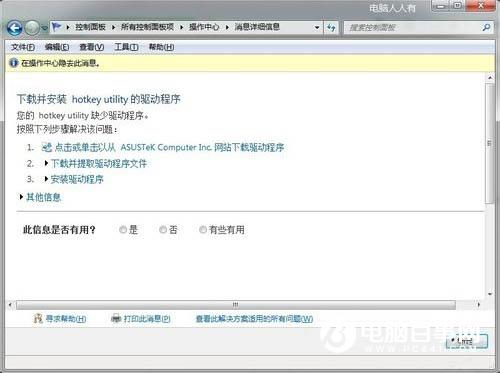Click the Back navigation arrow button
The width and height of the screenshot is (500, 373).
tap(15, 28)
